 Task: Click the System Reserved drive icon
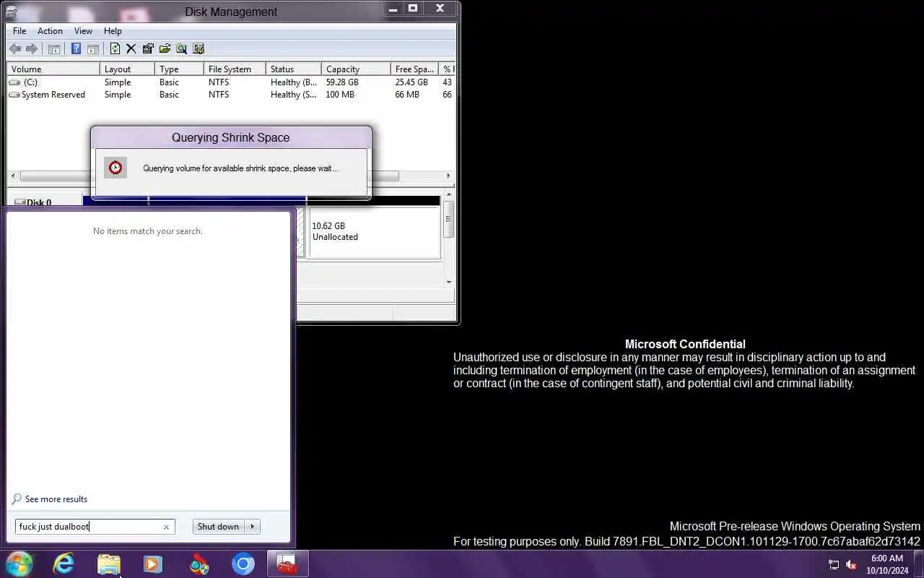14,95
